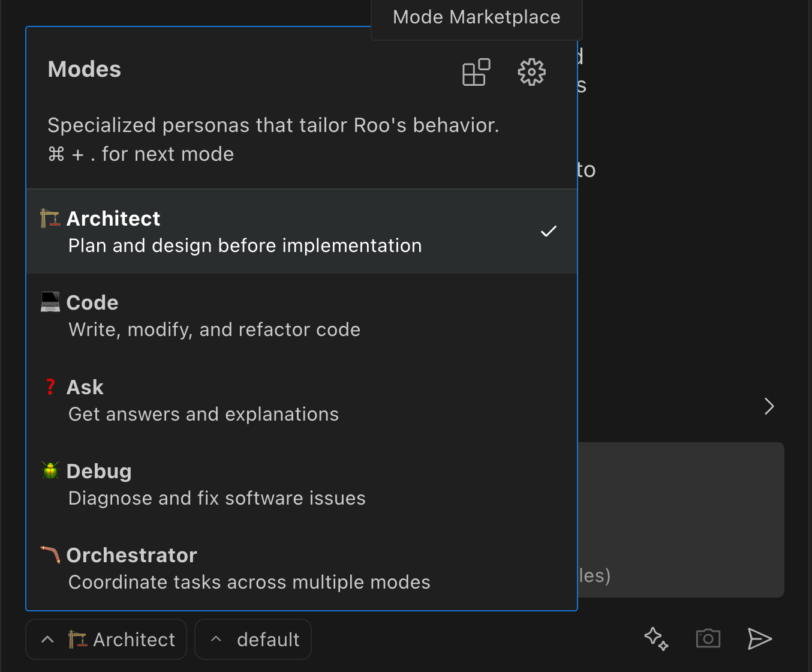The image size is (812, 672).
Task: Expand the right chevron arrow
Action: click(x=769, y=406)
